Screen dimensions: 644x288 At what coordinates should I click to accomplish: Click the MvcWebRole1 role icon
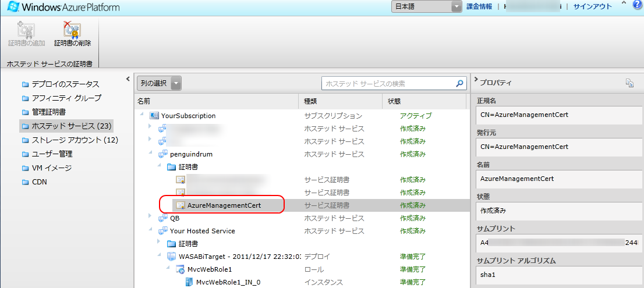point(181,269)
